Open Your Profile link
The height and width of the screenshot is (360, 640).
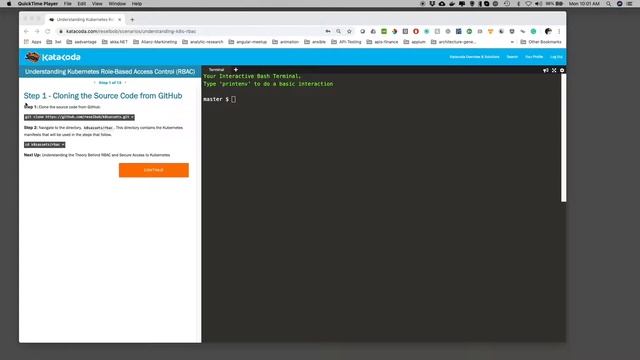pyautogui.click(x=534, y=57)
